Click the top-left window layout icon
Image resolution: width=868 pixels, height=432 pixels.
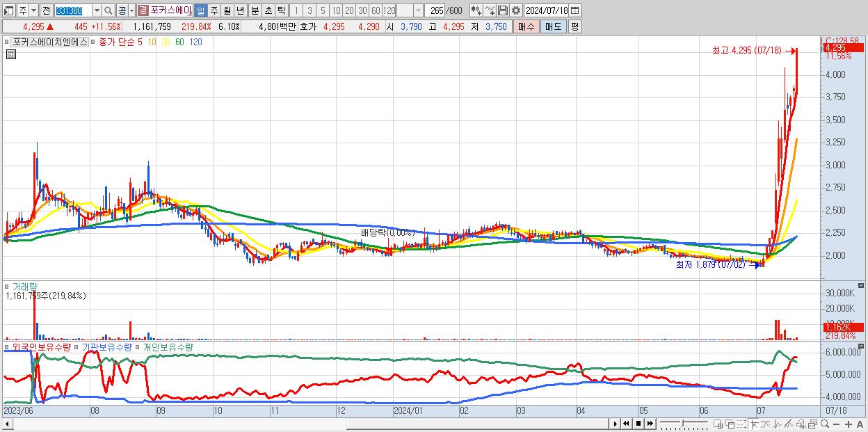click(9, 10)
